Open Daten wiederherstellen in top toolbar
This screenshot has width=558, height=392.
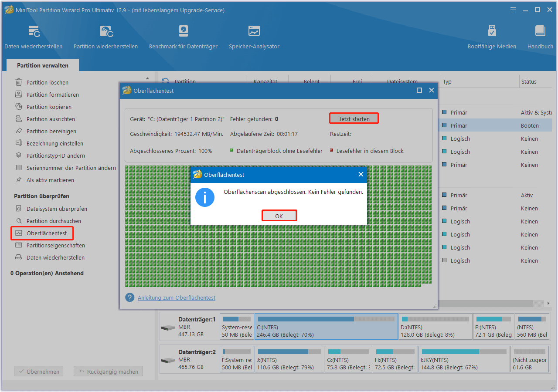coord(34,37)
